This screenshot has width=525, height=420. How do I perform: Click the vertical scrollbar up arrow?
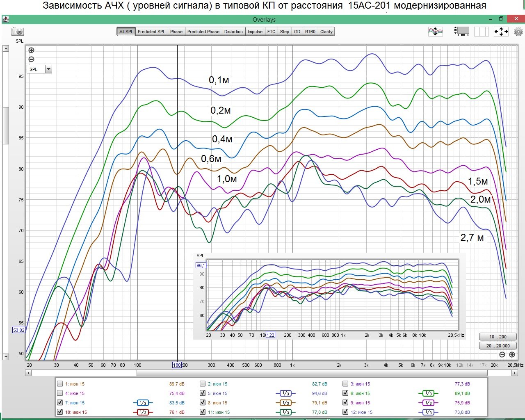tap(5, 49)
